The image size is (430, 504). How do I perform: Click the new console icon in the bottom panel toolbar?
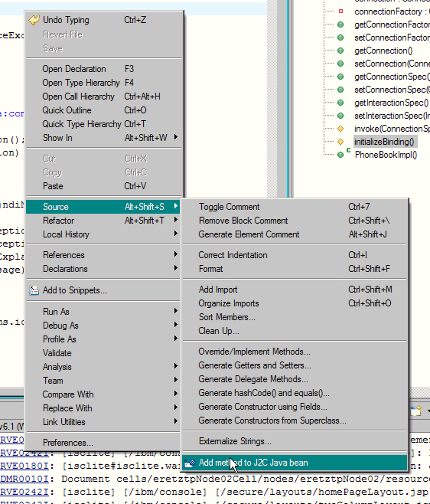click(x=416, y=411)
